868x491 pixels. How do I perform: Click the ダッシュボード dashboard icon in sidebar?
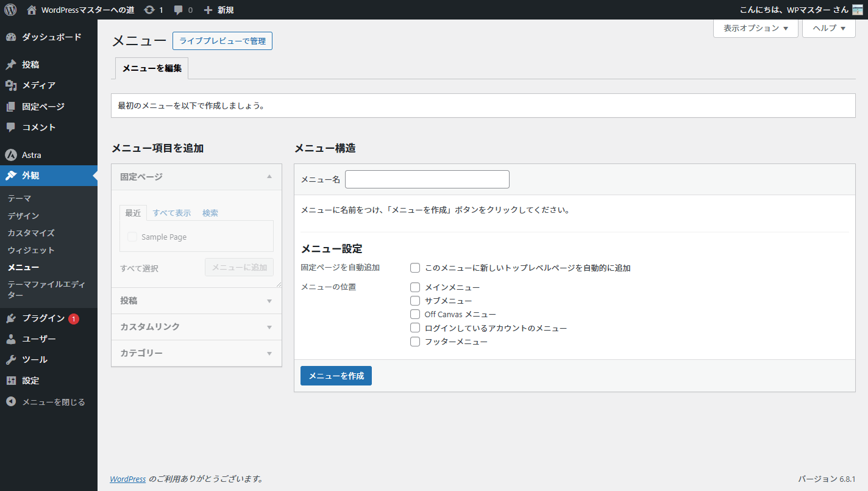11,37
